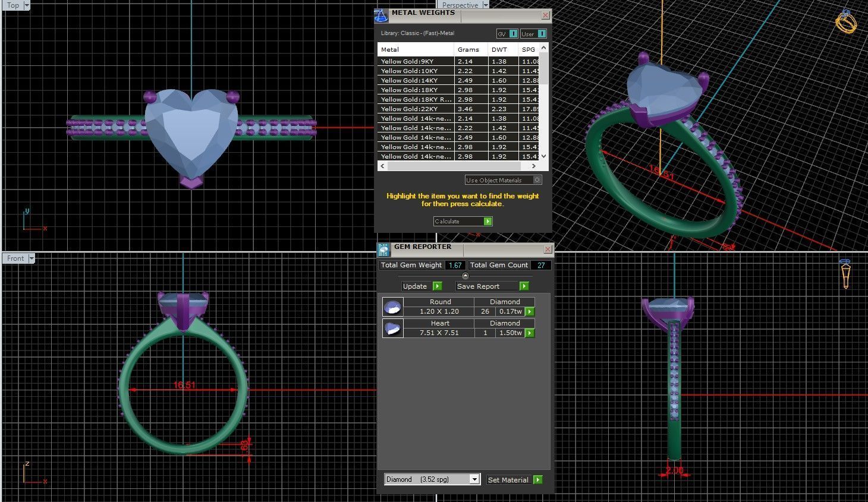Click the Heart shape label
This screenshot has width=868, height=502.
coord(441,323)
